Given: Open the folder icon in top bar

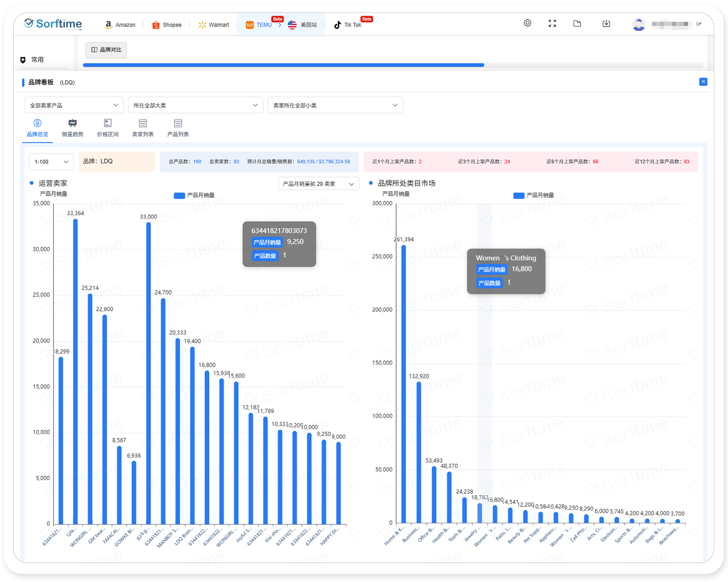Looking at the screenshot, I should coord(577,23).
